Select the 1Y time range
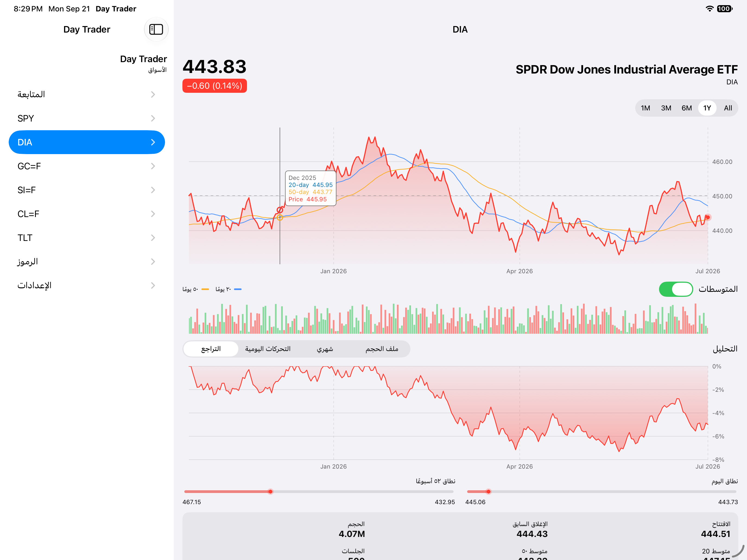 (707, 108)
